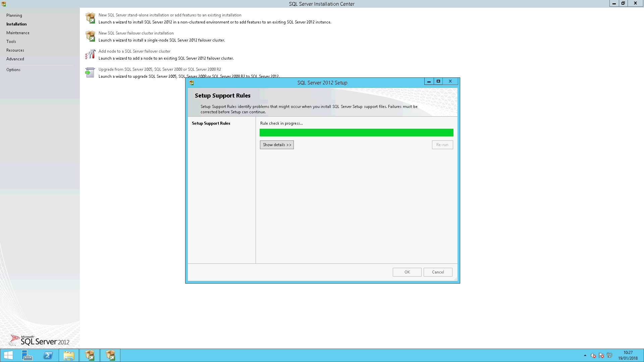Click New SQL Server stand-alone installation link
Image resolution: width=644 pixels, height=362 pixels.
pyautogui.click(x=170, y=15)
